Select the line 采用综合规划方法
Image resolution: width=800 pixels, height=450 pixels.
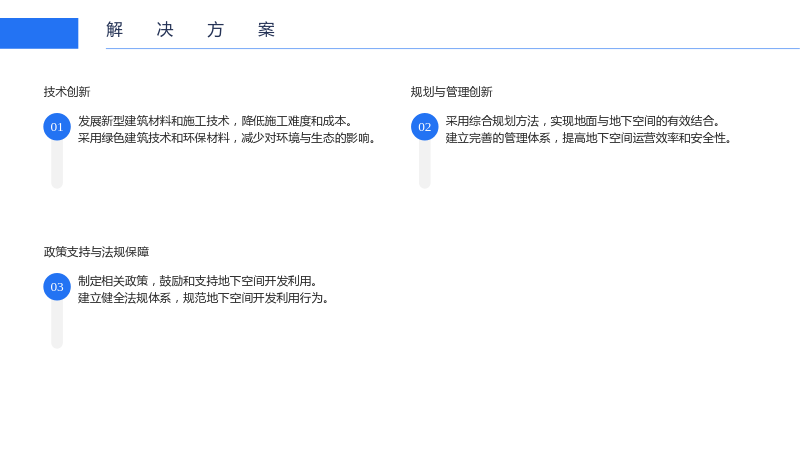583,121
